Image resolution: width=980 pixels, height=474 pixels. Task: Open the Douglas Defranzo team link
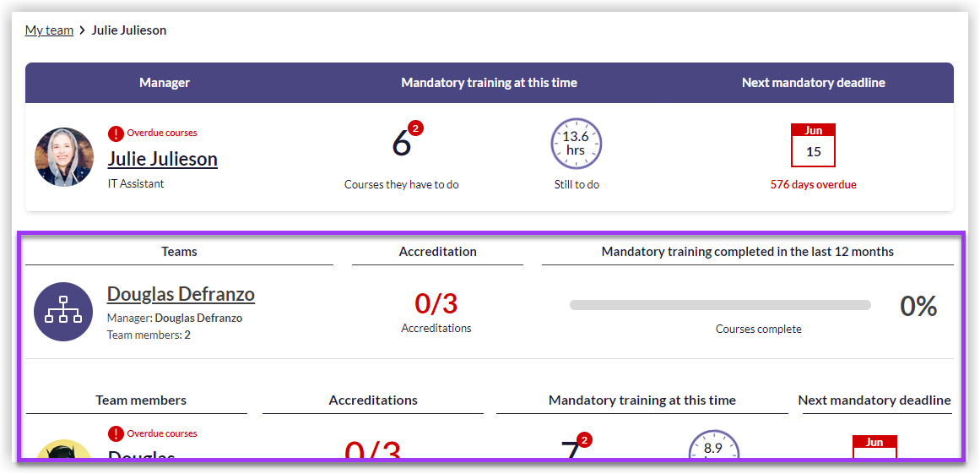coord(181,294)
